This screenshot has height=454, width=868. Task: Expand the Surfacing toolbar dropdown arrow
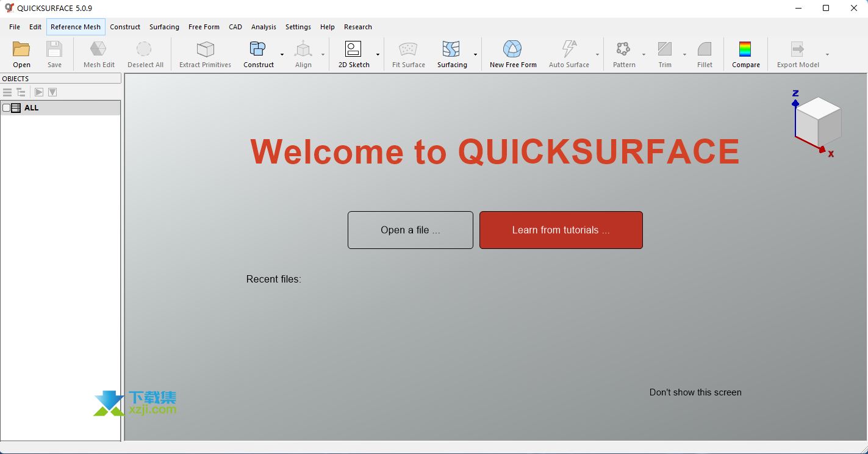(475, 55)
